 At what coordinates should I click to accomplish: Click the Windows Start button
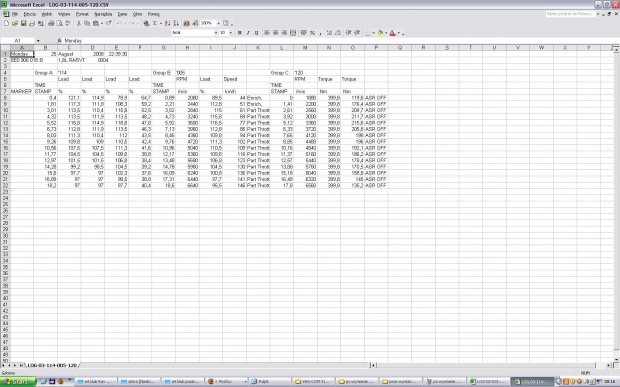point(18,381)
